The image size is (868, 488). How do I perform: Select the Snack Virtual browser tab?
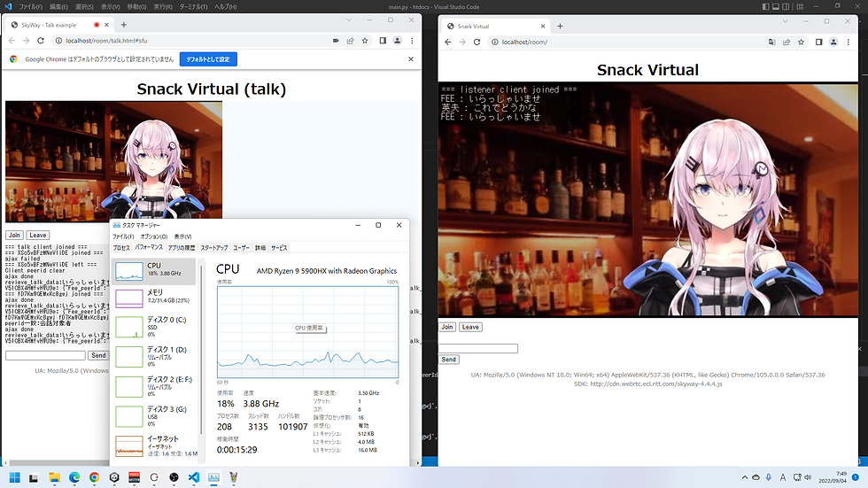[495, 26]
